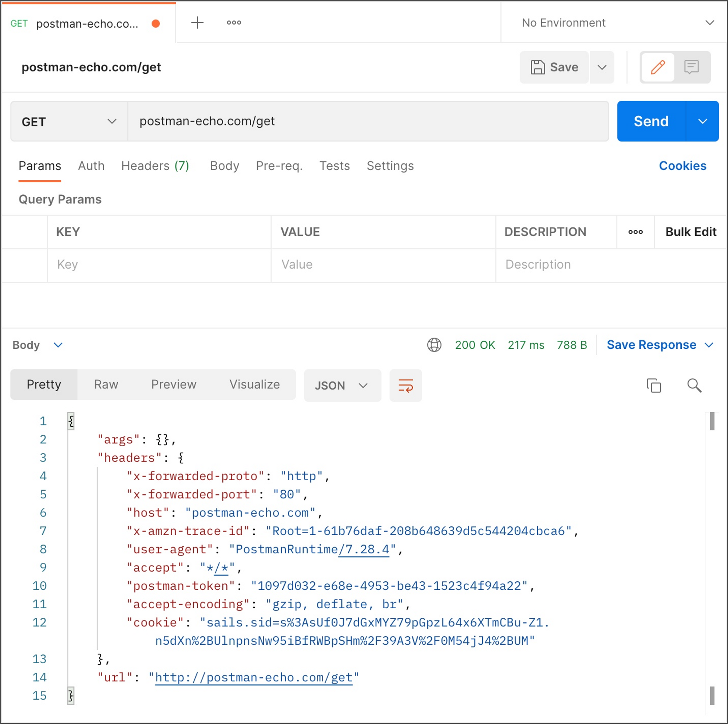Open the JSON response format dropdown
The height and width of the screenshot is (724, 728).
(342, 385)
